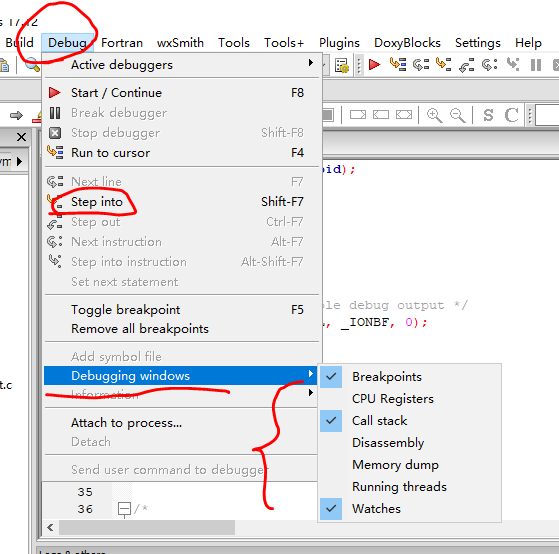
Task: Click the Run to cursor menu icon
Action: point(55,152)
